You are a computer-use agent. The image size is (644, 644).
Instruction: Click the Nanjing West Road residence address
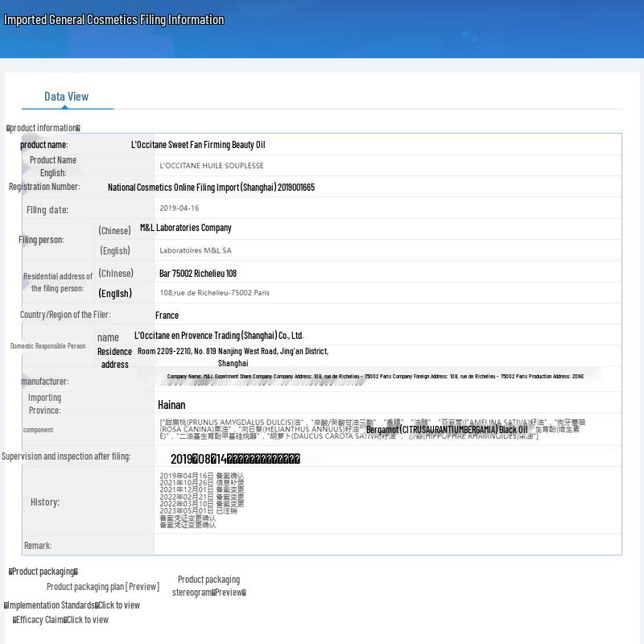coord(233,352)
